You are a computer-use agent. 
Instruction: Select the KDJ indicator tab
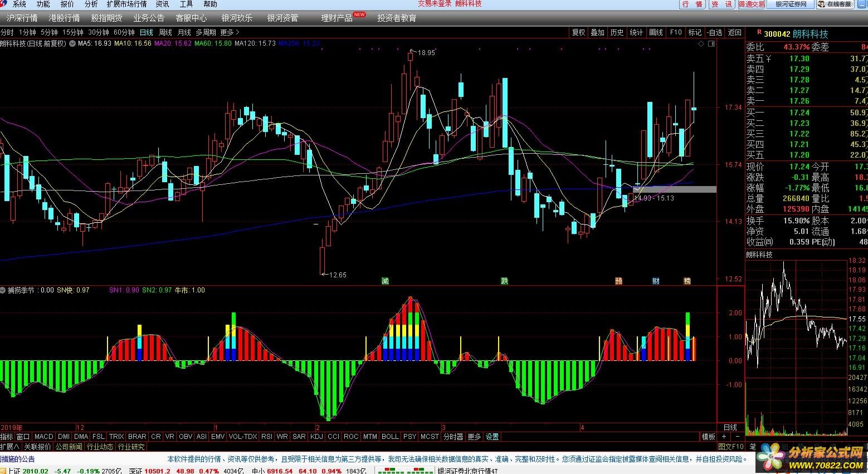tap(318, 437)
